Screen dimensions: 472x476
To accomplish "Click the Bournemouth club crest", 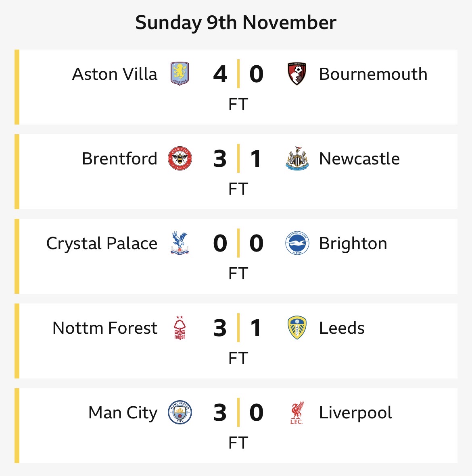I will coord(297,74).
